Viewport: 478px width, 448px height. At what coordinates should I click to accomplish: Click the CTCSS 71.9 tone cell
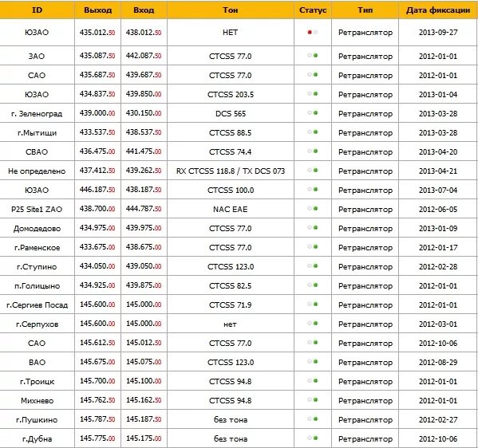tap(231, 305)
